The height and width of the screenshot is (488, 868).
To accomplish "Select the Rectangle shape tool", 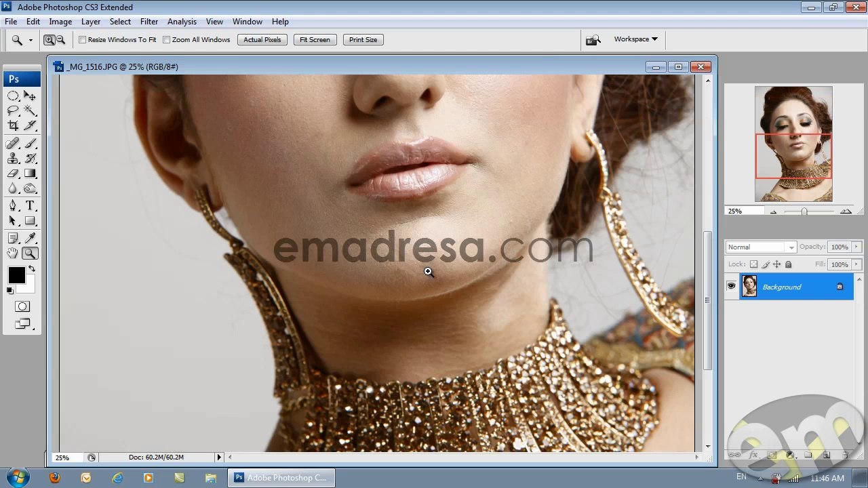I will [30, 221].
